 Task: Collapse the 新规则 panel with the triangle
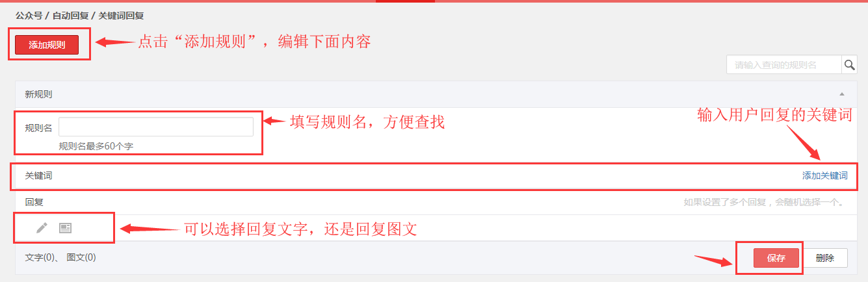point(842,95)
